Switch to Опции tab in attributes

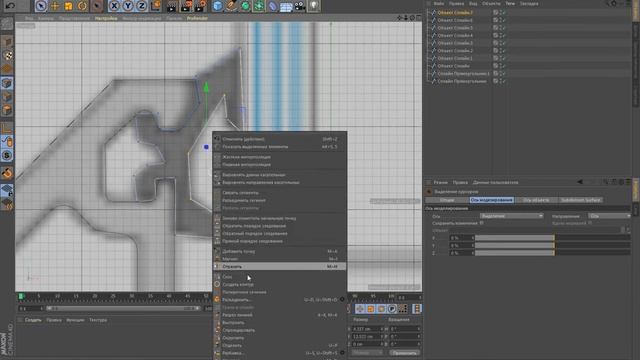[x=447, y=200]
